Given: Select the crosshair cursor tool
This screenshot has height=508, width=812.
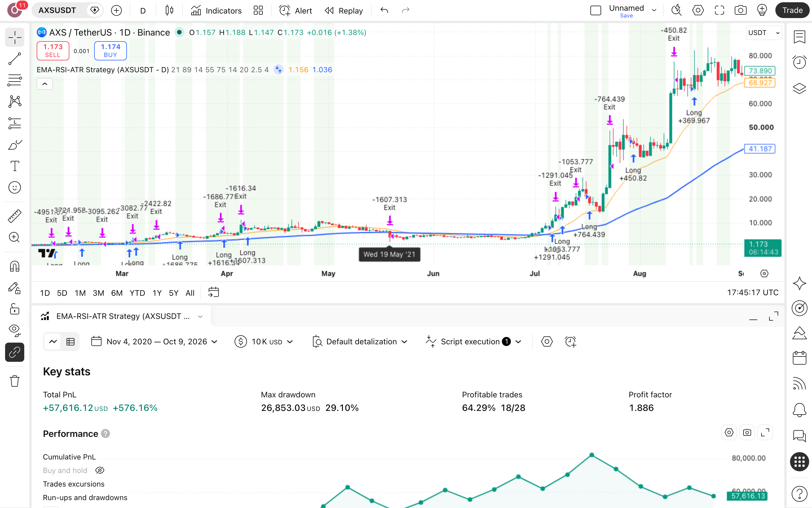Looking at the screenshot, I should [x=14, y=37].
